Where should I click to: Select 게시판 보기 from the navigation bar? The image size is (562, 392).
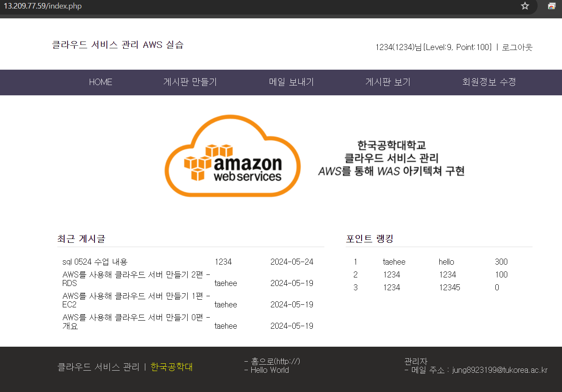point(388,82)
